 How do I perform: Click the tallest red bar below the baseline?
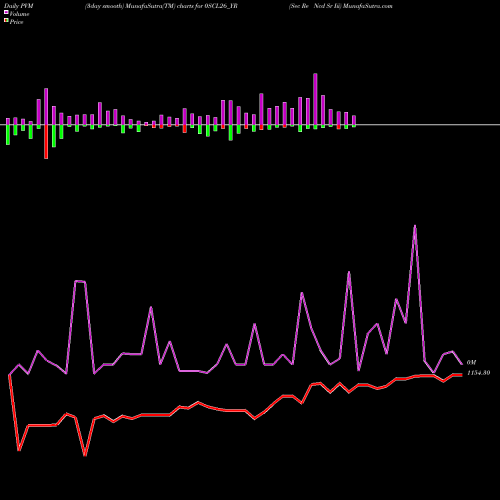pyautogui.click(x=46, y=142)
